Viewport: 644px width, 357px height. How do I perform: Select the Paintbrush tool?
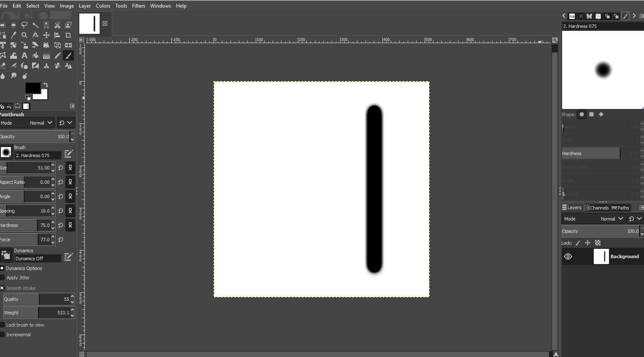(68, 55)
